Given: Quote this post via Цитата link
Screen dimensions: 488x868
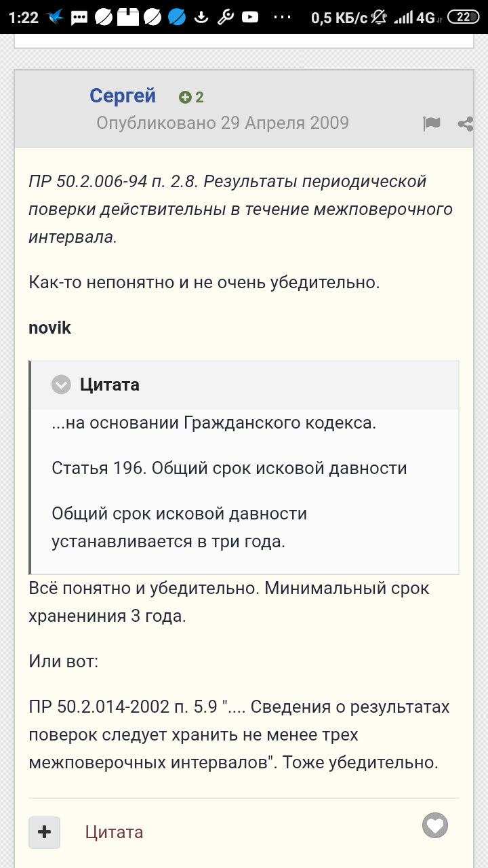Looking at the screenshot, I should tap(114, 832).
